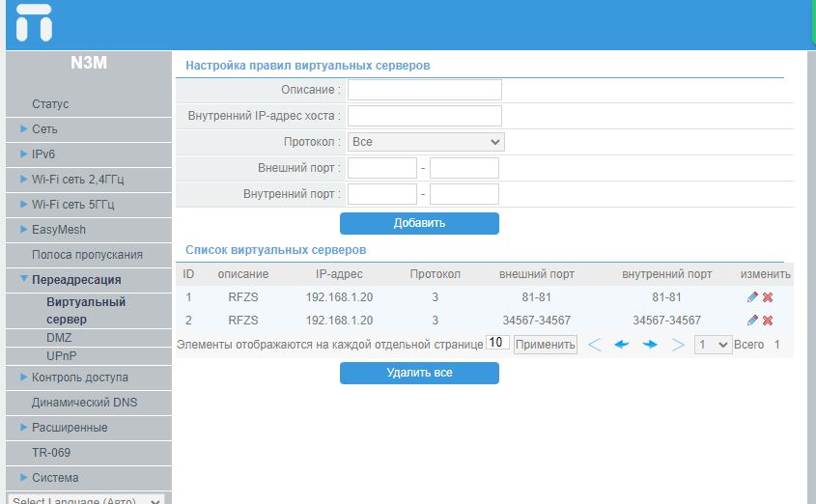Go to first page outline arrow
816x504 pixels.
point(594,345)
